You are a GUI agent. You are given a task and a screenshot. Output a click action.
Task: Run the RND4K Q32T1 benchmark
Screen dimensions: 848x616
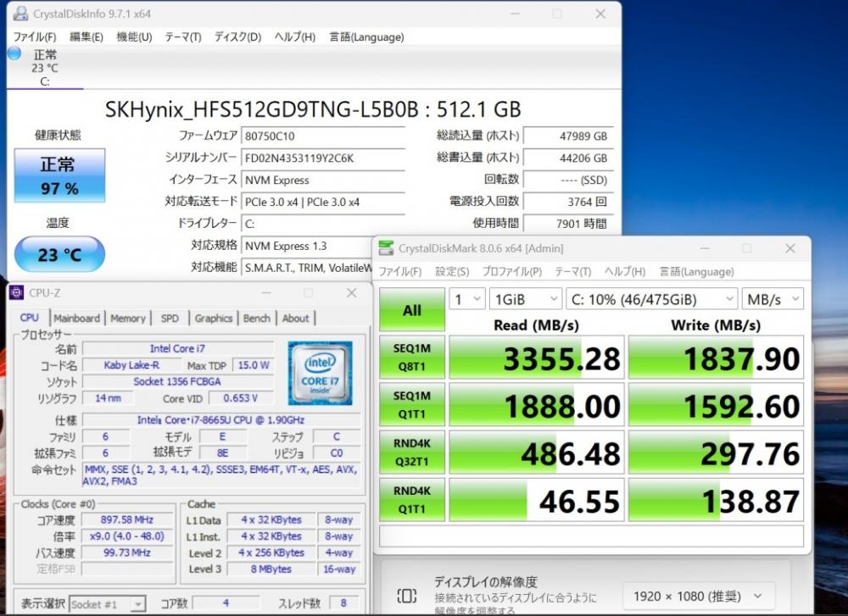[412, 452]
